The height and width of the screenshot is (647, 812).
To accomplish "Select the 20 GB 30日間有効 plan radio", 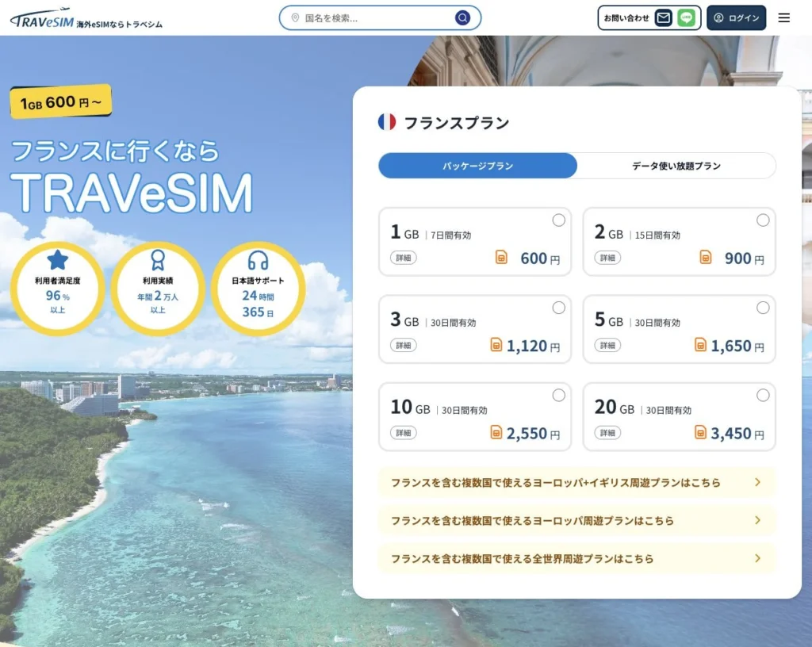I will tap(763, 395).
